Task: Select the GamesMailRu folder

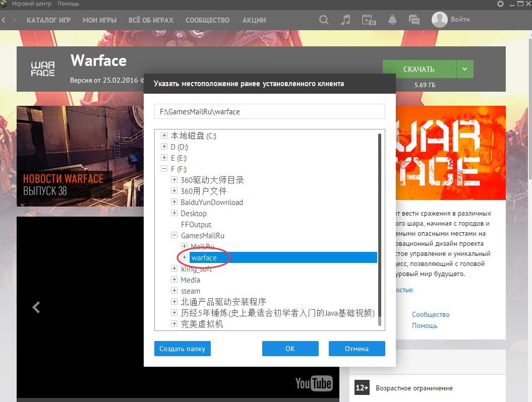Action: click(x=203, y=236)
